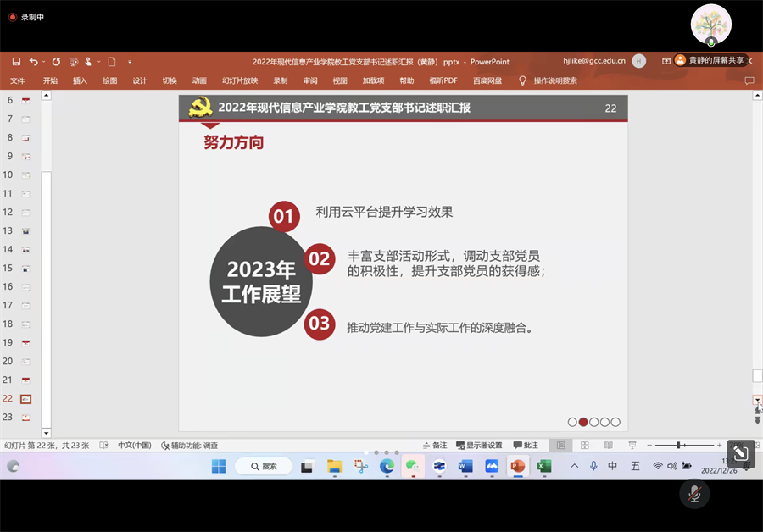The height and width of the screenshot is (532, 763).
Task: Start the Slide Show from status bar
Action: click(x=632, y=445)
